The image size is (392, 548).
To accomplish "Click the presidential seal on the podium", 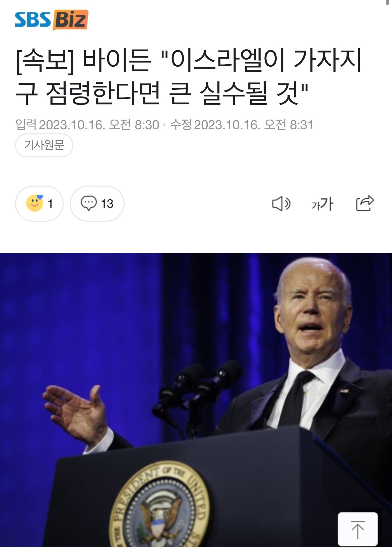I will 159,506.
